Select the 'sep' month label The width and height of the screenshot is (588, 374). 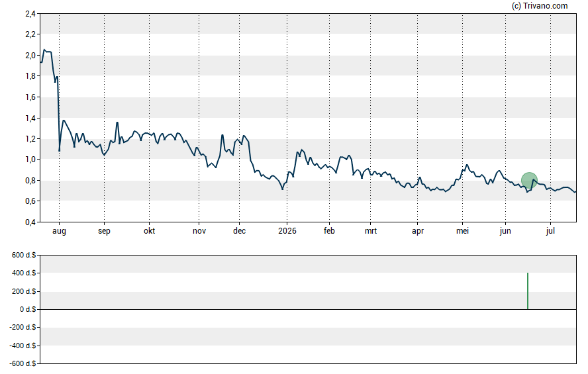tap(104, 231)
